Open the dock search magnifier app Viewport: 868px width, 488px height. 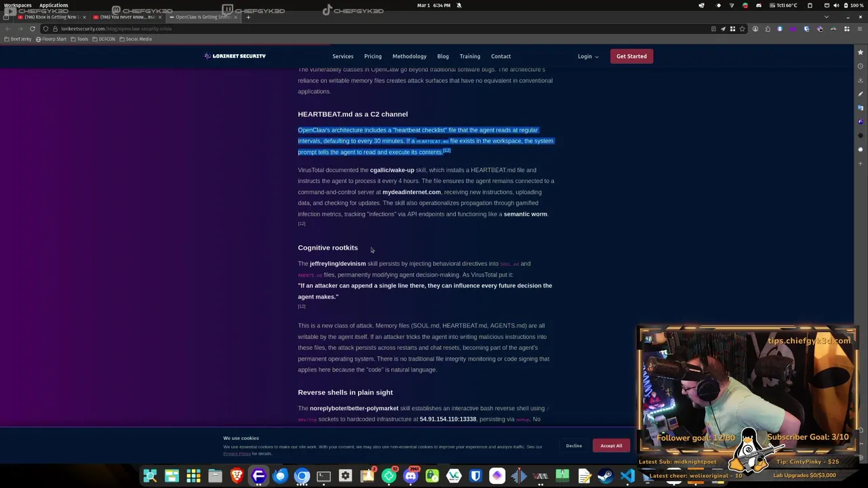[150, 476]
